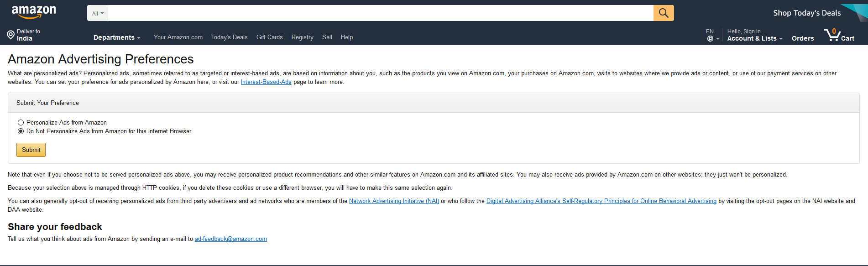
Task: Open Your Amazon.com nav item
Action: coord(178,37)
